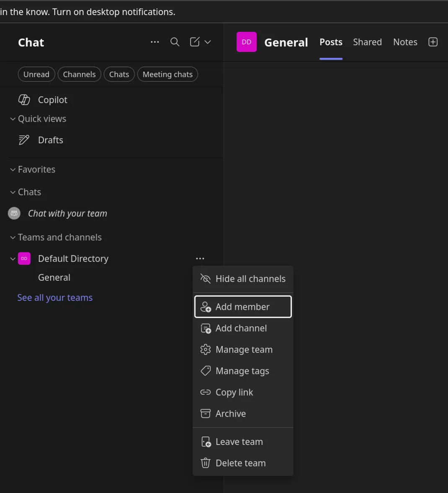Click Default Directory team DD icon

coord(24,258)
